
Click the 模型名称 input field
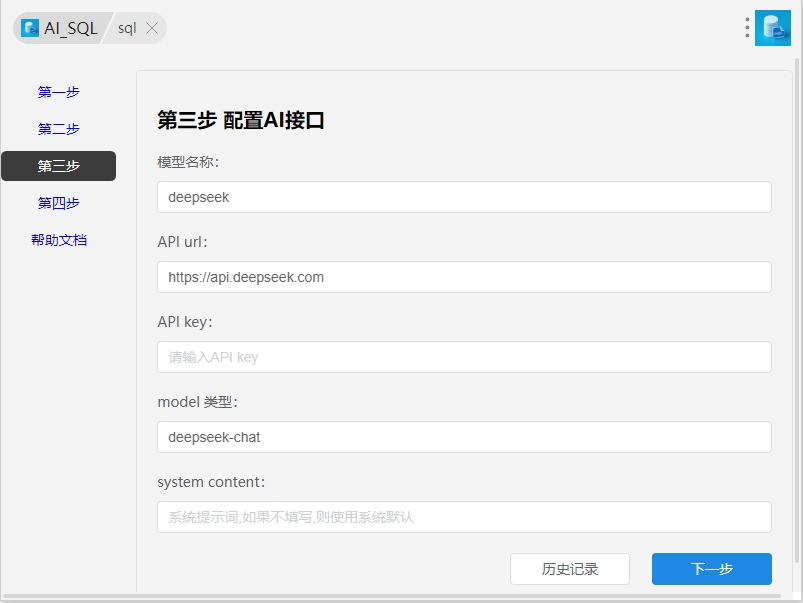pyautogui.click(x=464, y=197)
